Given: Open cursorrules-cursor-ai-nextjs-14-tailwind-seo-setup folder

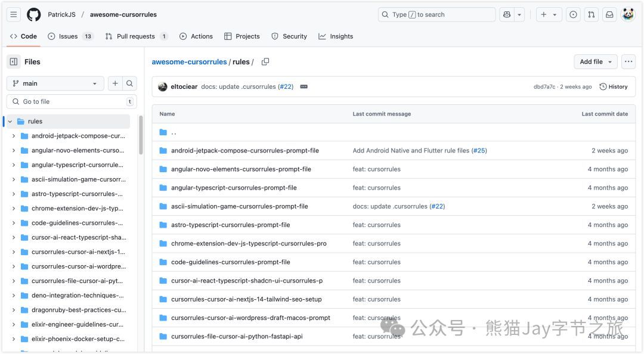Looking at the screenshot, I should pyautogui.click(x=246, y=299).
